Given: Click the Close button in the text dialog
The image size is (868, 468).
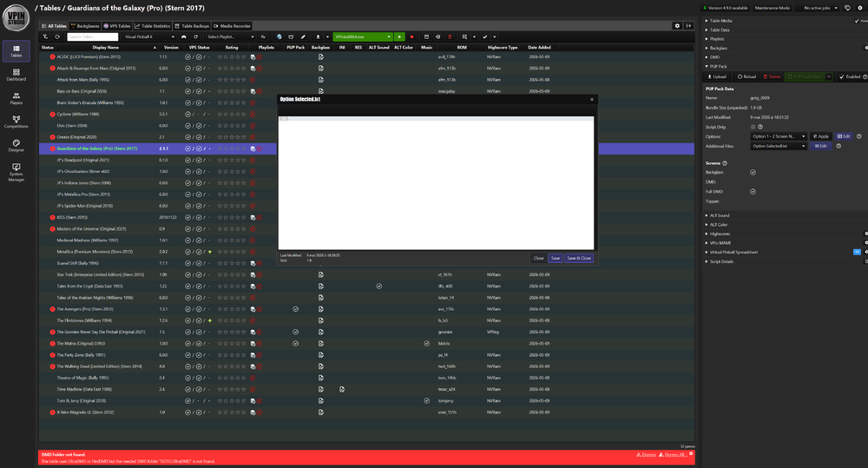Looking at the screenshot, I should [538, 258].
